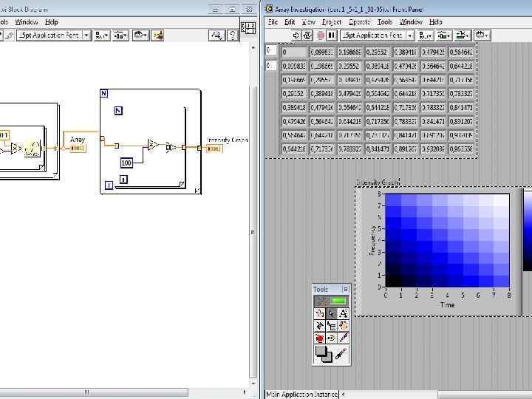Click the VI icon connector pane
This screenshot has height=399, width=532.
pyautogui.click(x=248, y=28)
